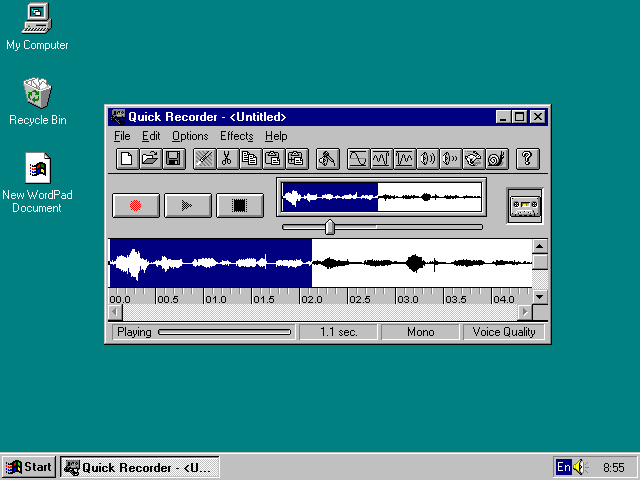Open the Effects menu

pos(237,136)
